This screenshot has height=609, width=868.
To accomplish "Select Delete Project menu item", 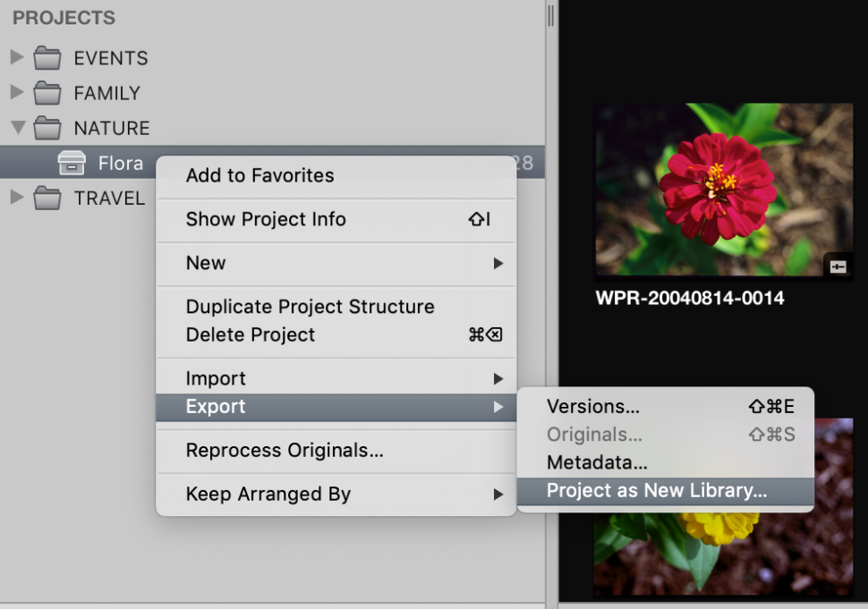I will [x=251, y=334].
